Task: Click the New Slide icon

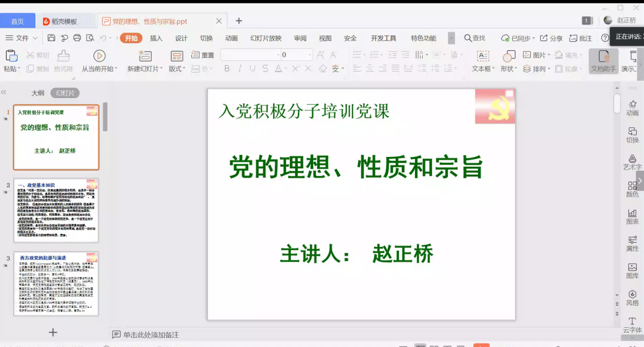Action: pos(145,56)
